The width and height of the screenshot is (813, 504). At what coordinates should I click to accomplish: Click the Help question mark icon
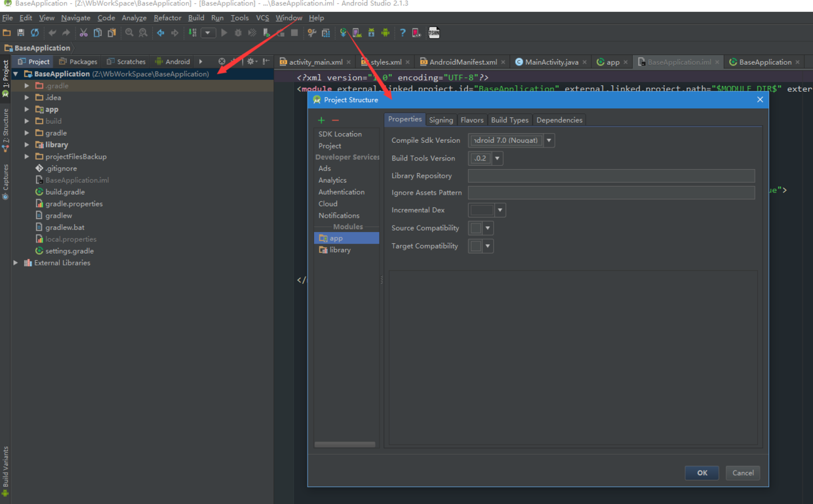point(403,33)
